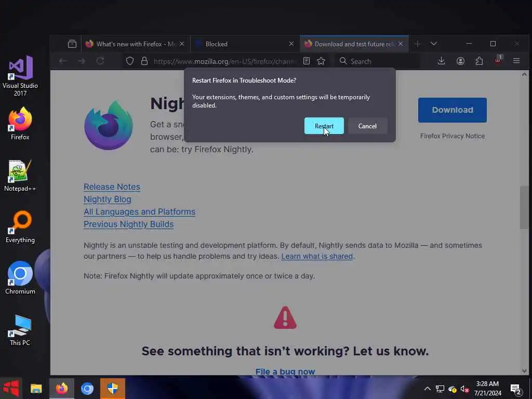Click the Firefox taskbar icon
This screenshot has width=532, height=399.
62,389
